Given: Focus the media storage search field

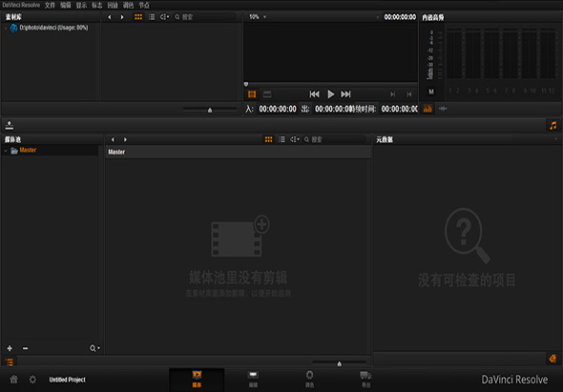Looking at the screenshot, I should (204, 17).
